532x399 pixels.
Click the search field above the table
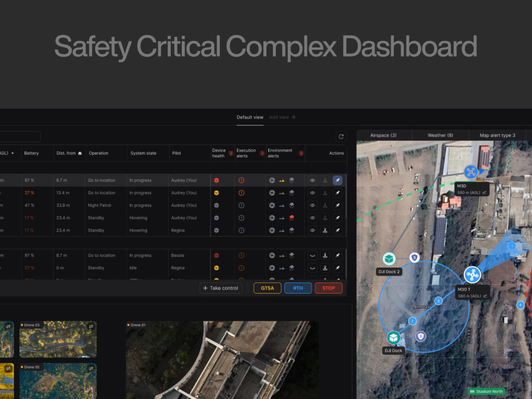coord(20,136)
